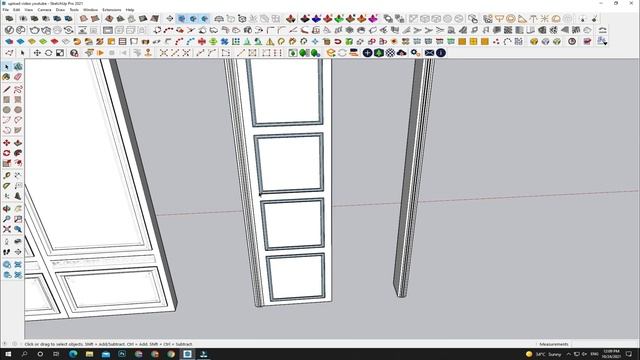Select the Protractor tool
Viewport: 640px width, 360px height.
click(7, 186)
